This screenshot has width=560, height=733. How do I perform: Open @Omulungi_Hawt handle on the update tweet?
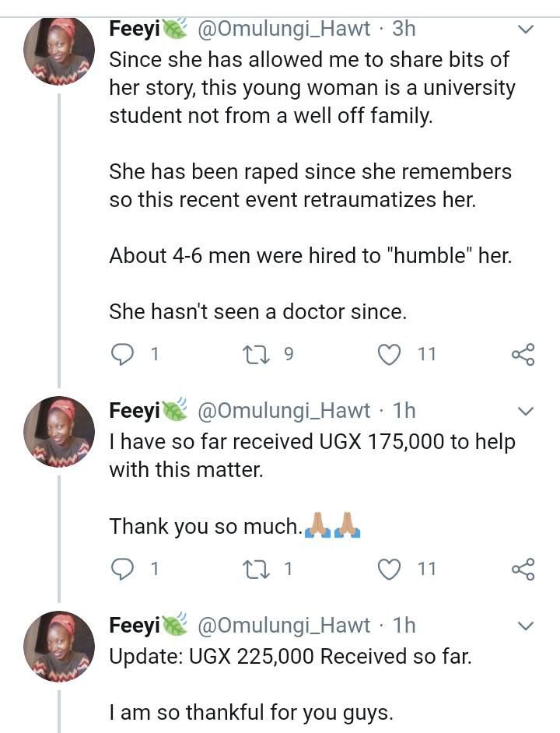click(285, 624)
